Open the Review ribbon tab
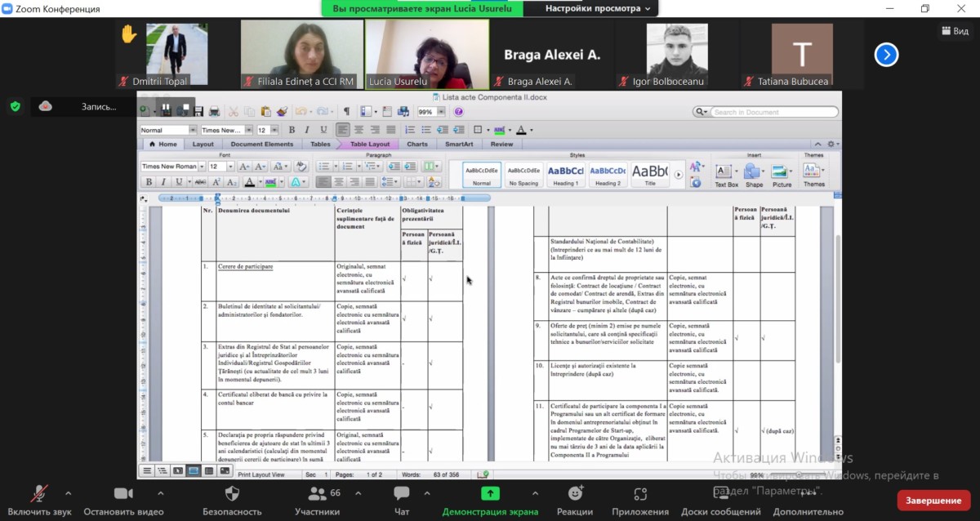This screenshot has height=521, width=980. point(502,145)
